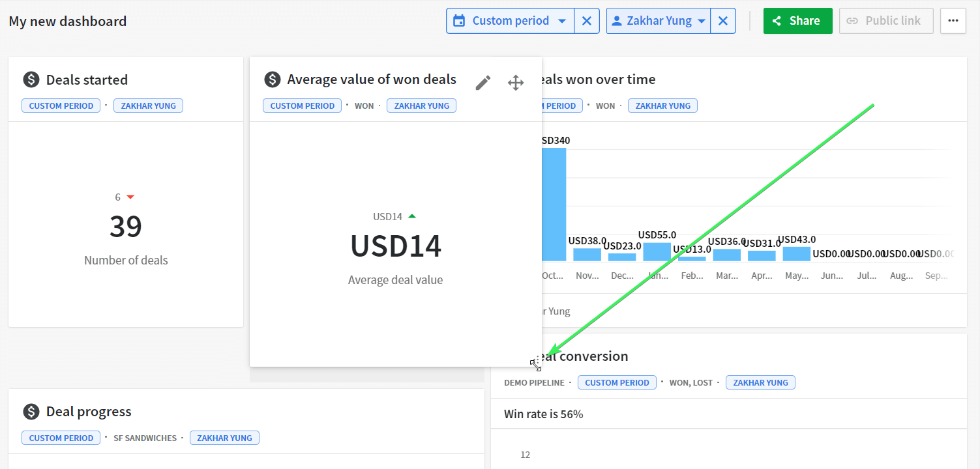Share the dashboard
This screenshot has height=469, width=980.
(x=798, y=21)
